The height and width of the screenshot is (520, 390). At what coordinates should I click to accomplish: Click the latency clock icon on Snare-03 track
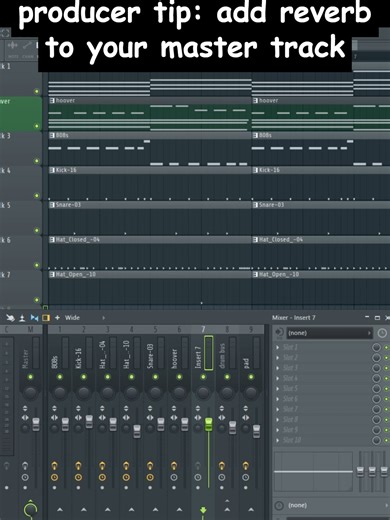coord(150,477)
